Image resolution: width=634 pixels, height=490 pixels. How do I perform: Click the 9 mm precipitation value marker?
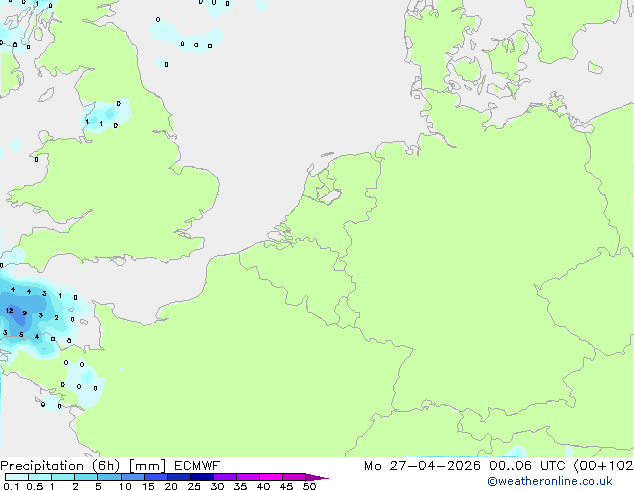point(25,313)
